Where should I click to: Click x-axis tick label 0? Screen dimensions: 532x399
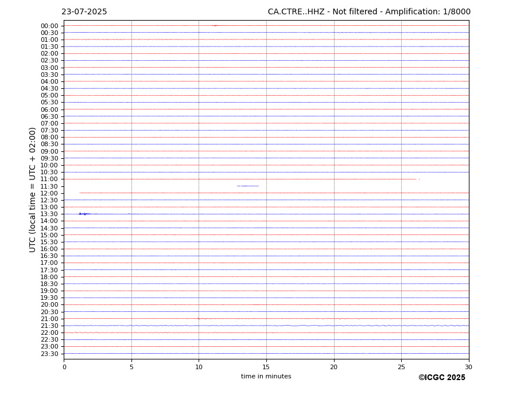[x=64, y=367]
